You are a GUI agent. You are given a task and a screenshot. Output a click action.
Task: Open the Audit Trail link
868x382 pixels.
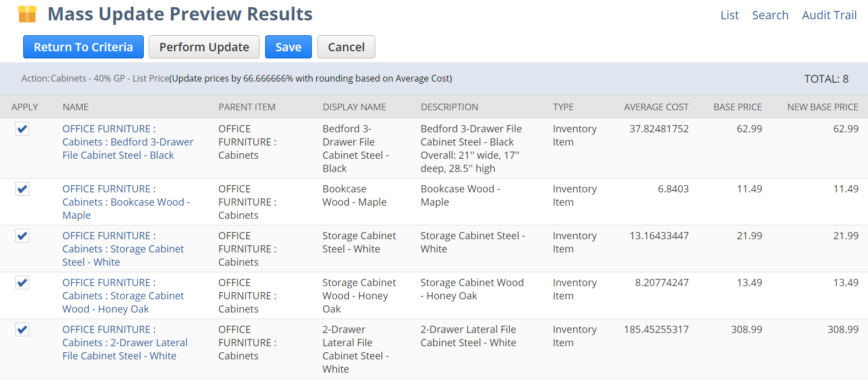(x=829, y=15)
